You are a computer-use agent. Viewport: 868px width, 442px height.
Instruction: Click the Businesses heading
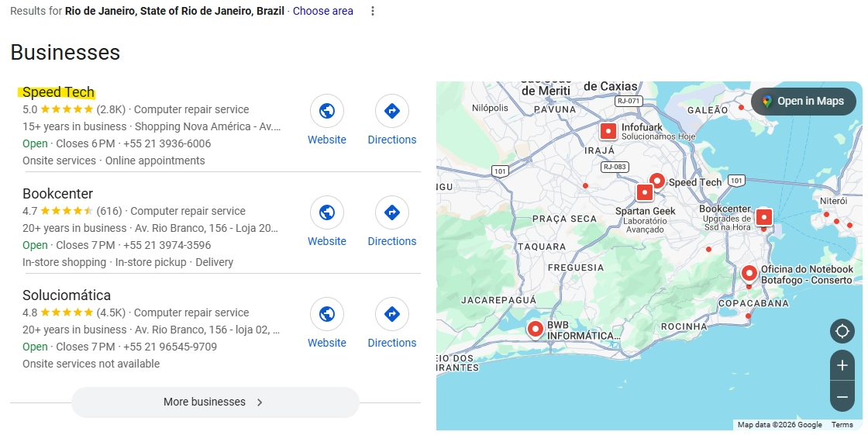(x=65, y=53)
